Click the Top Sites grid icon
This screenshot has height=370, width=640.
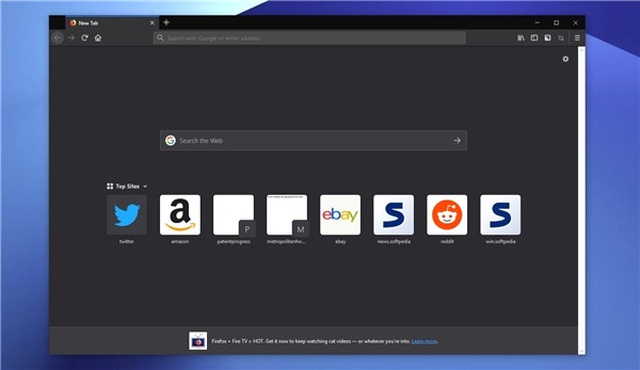click(x=110, y=186)
